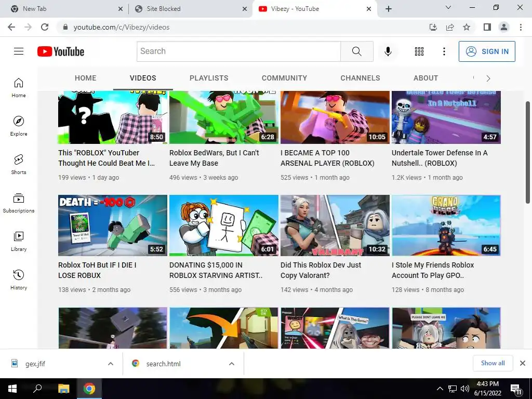Select the VIDEOS channel tab
Image resolution: width=532 pixels, height=399 pixels.
point(143,78)
